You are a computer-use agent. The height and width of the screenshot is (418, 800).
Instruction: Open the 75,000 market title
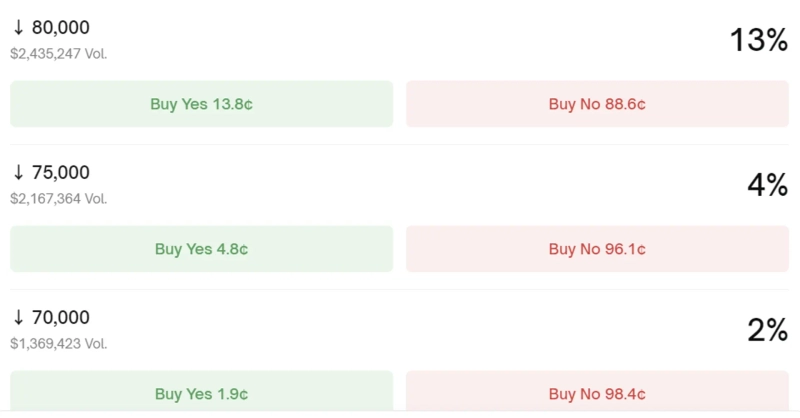61,173
